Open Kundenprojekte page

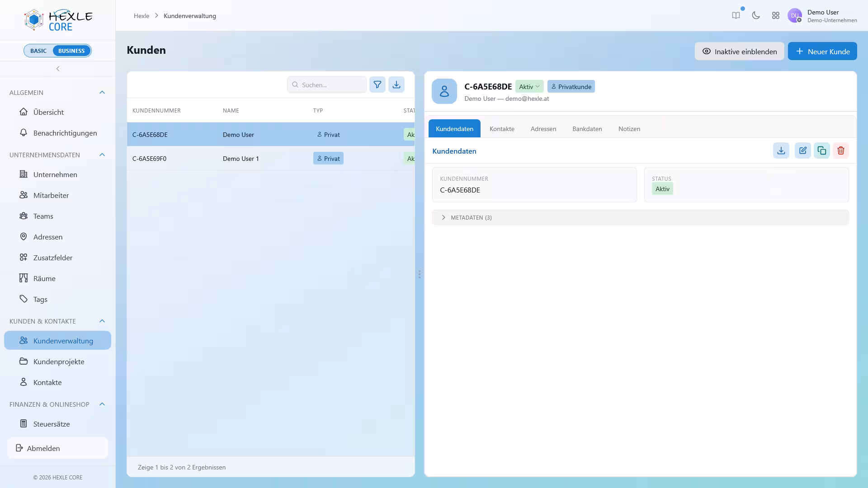[57, 361]
